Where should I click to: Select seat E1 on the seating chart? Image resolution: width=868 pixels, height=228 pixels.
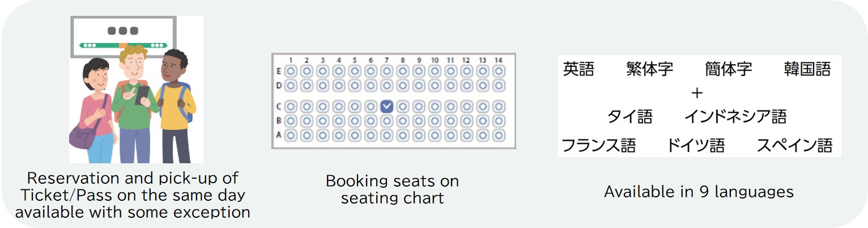pos(291,71)
